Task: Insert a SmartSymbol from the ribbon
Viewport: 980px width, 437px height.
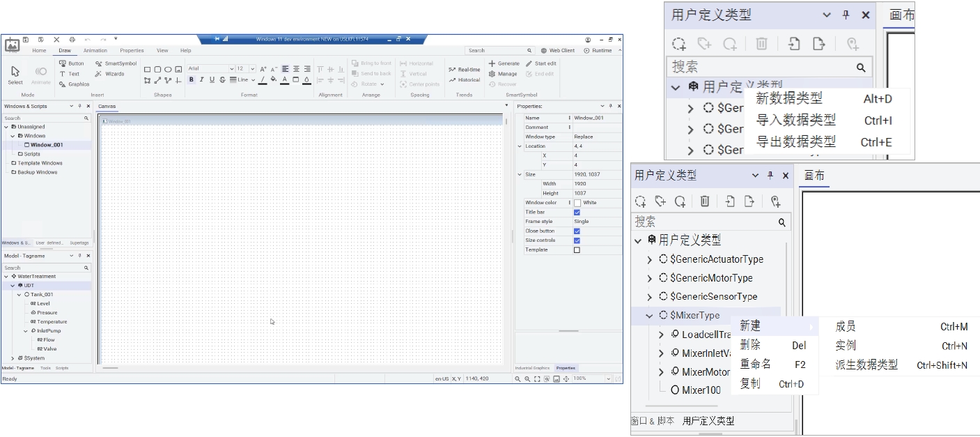Action: click(x=115, y=63)
